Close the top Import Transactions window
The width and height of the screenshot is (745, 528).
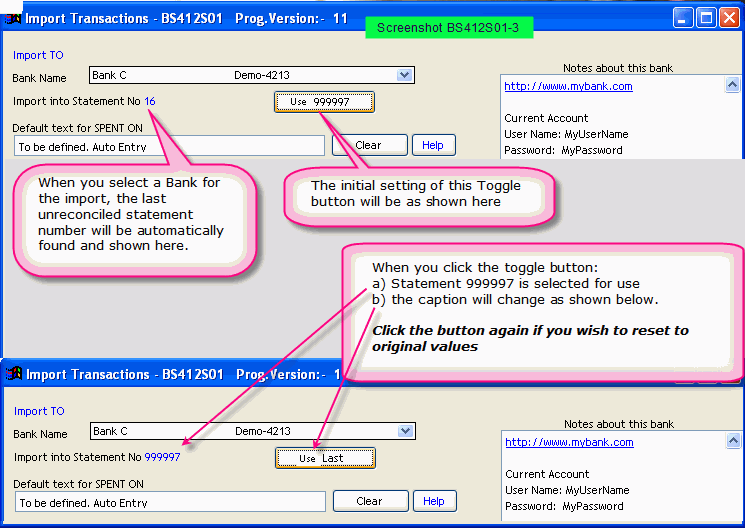[729, 18]
